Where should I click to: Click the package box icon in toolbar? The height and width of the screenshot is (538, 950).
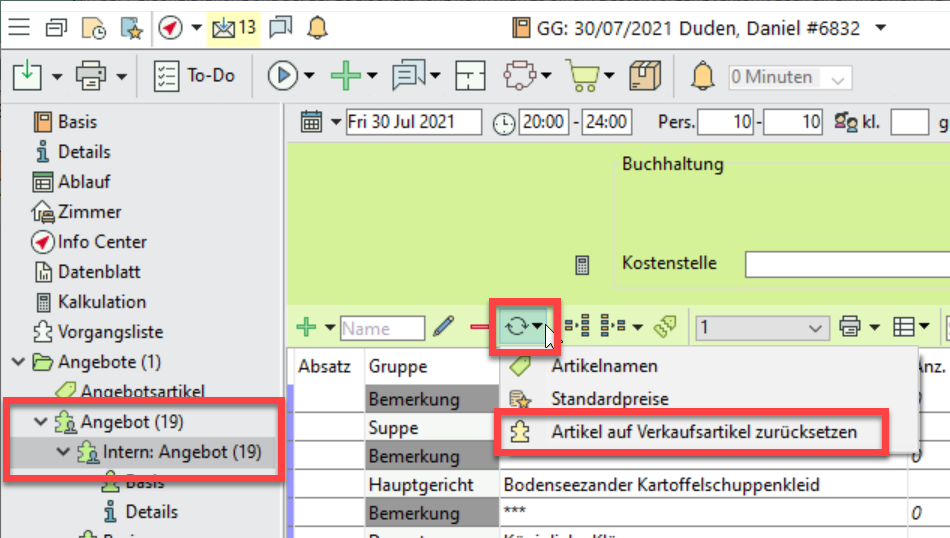coord(645,76)
